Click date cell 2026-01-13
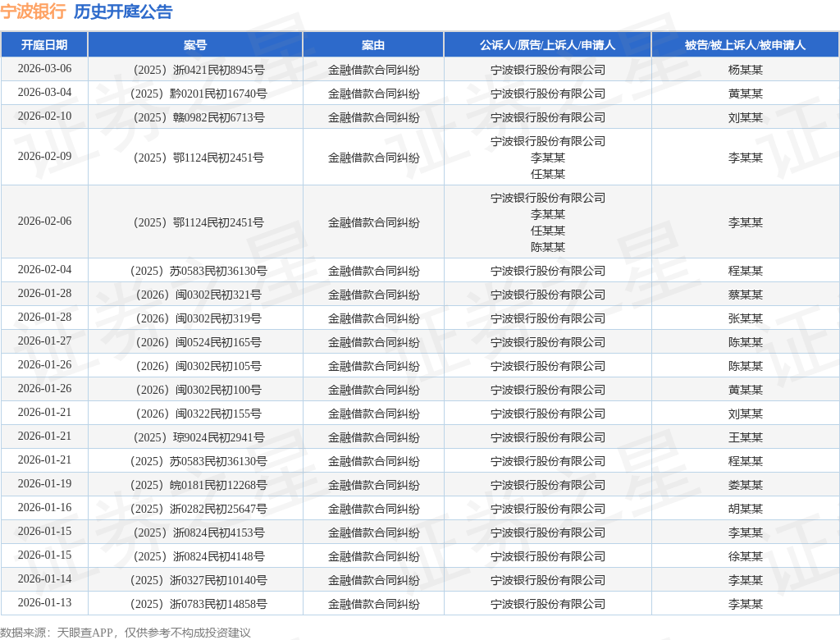 point(44,603)
